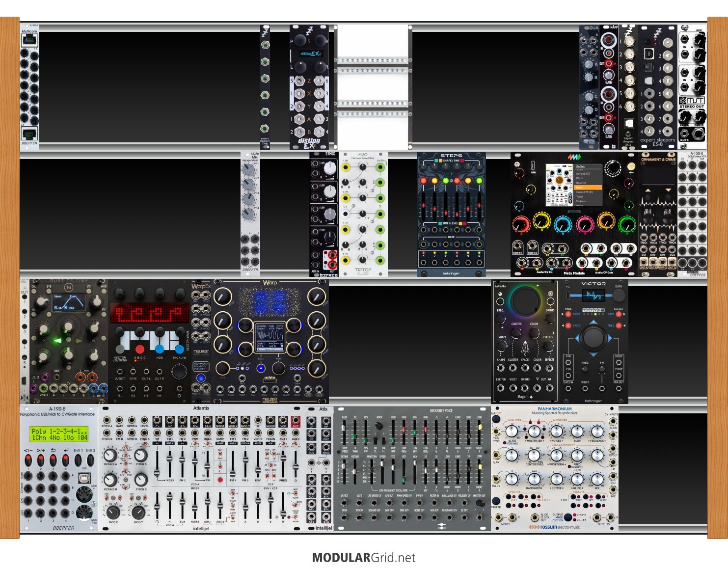
Task: Click the blue BACK button on Warp
Action: pos(261,368)
